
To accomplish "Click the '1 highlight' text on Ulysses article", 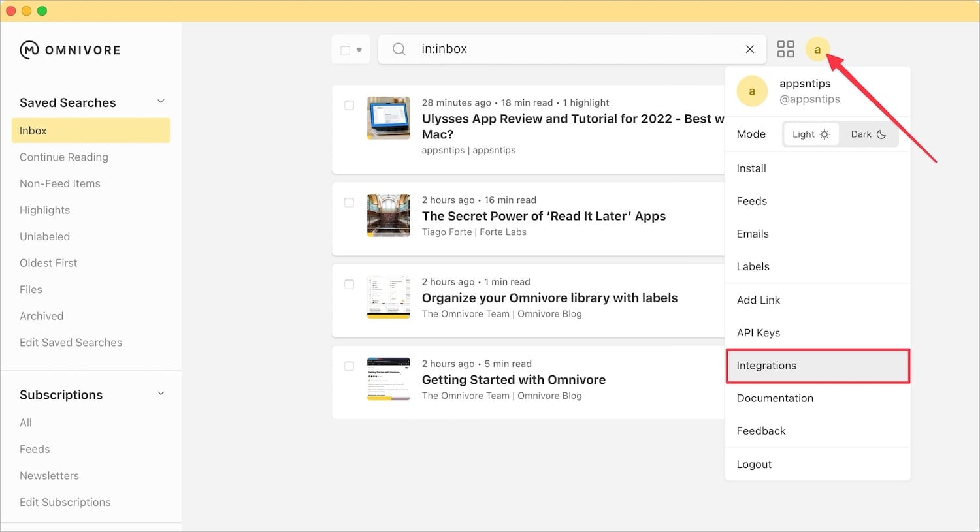I will [x=585, y=102].
